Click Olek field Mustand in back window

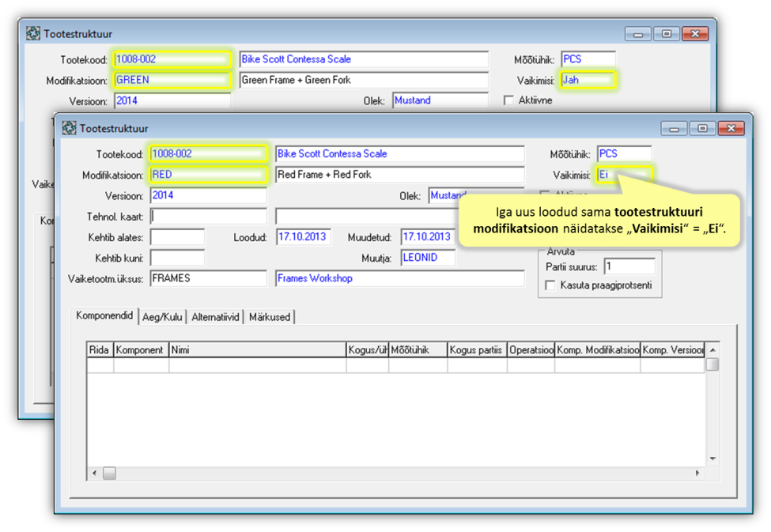(440, 100)
